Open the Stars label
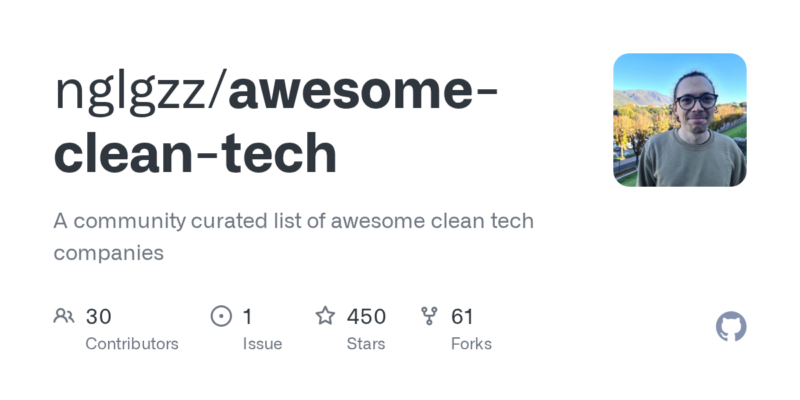Image resolution: width=800 pixels, height=400 pixels. click(366, 344)
